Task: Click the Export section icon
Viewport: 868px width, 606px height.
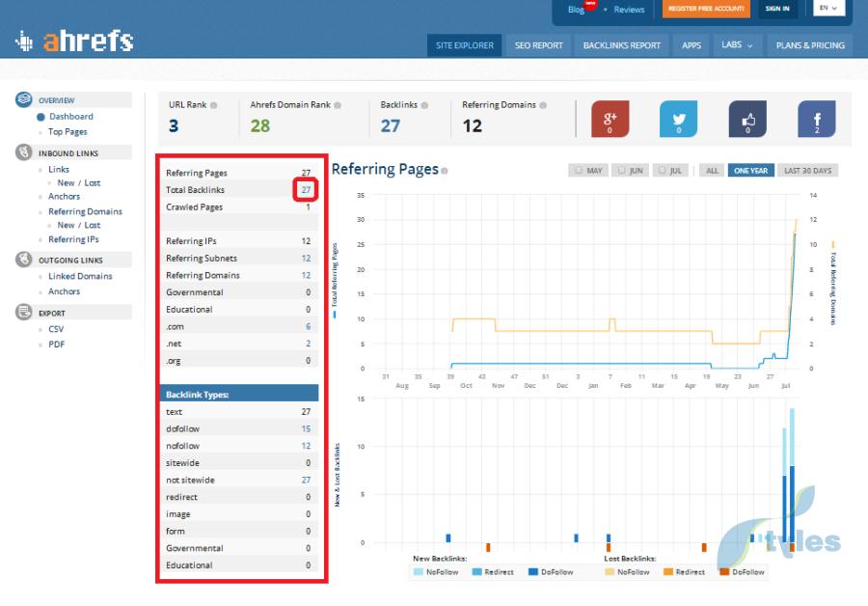Action: (x=24, y=313)
